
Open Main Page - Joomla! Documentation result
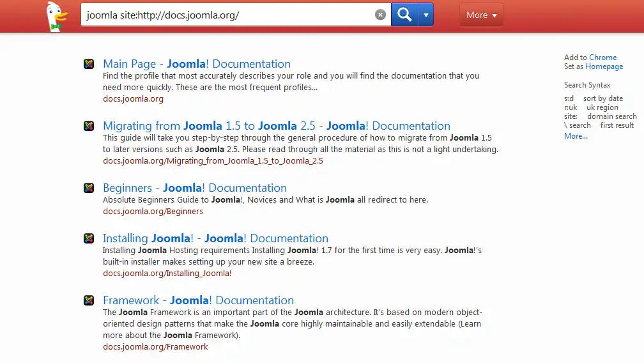point(197,64)
